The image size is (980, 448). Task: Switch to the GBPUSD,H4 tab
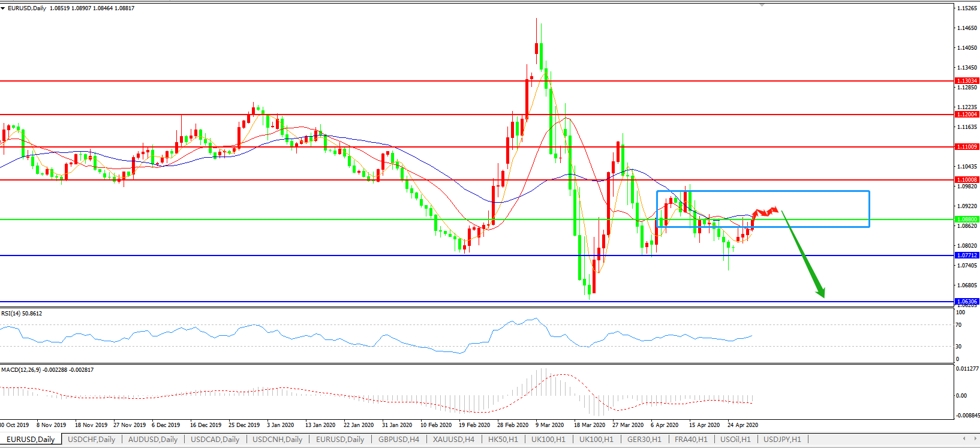(x=399, y=440)
